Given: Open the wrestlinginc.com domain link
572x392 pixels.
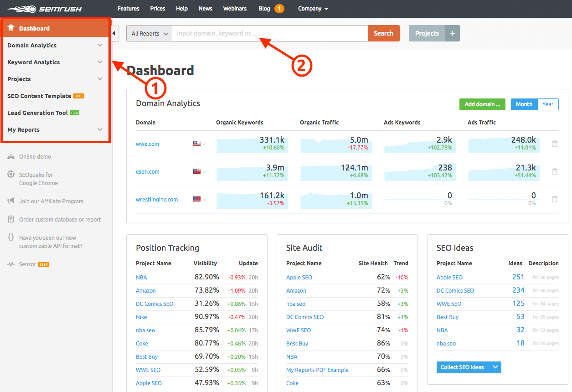Looking at the screenshot, I should coord(157,199).
